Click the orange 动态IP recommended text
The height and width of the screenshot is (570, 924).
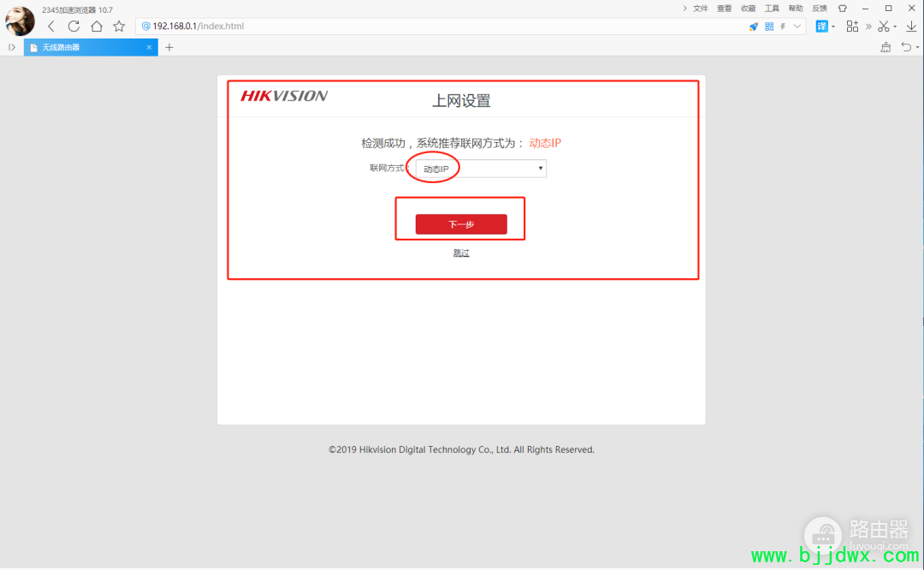(x=545, y=143)
